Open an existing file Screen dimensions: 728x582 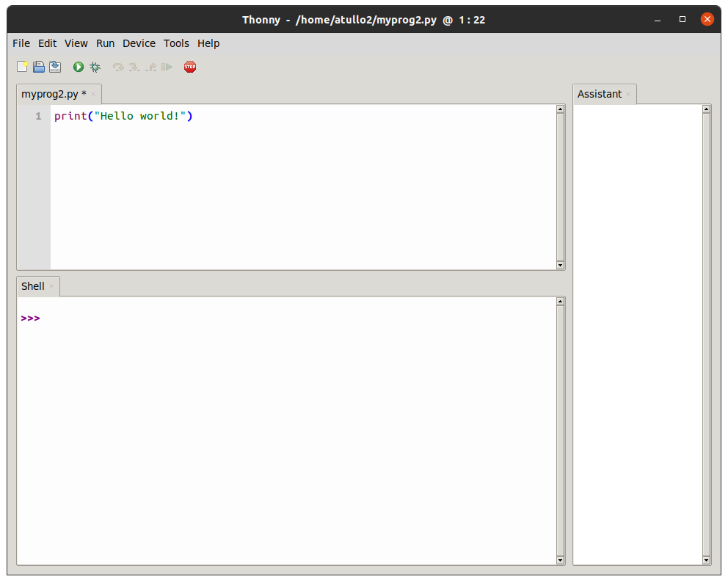(38, 67)
